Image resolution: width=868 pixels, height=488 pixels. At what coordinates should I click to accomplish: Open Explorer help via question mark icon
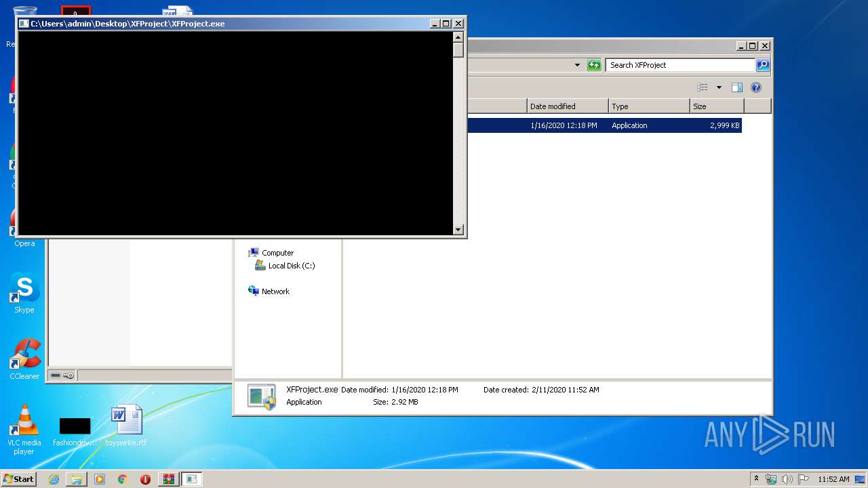pyautogui.click(x=756, y=87)
